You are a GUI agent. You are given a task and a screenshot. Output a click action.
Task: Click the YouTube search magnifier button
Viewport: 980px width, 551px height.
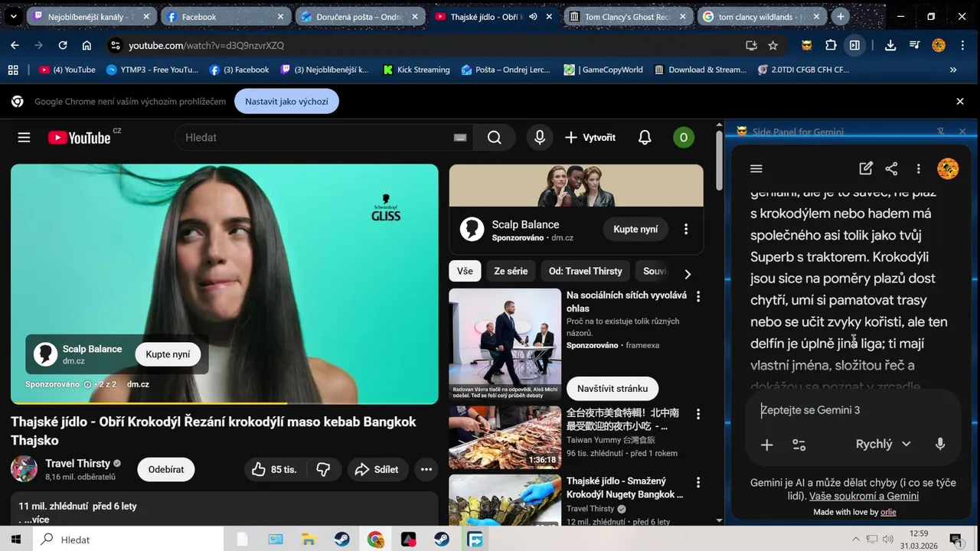point(495,138)
